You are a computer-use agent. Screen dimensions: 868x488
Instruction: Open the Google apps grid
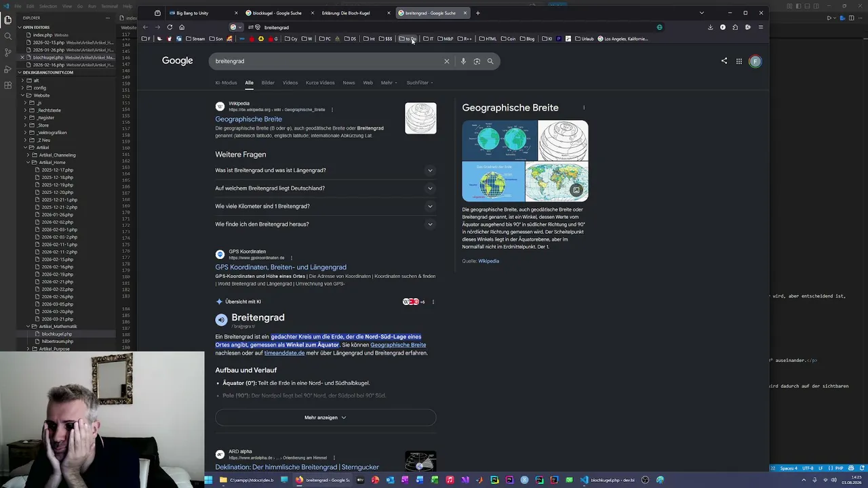tap(739, 61)
